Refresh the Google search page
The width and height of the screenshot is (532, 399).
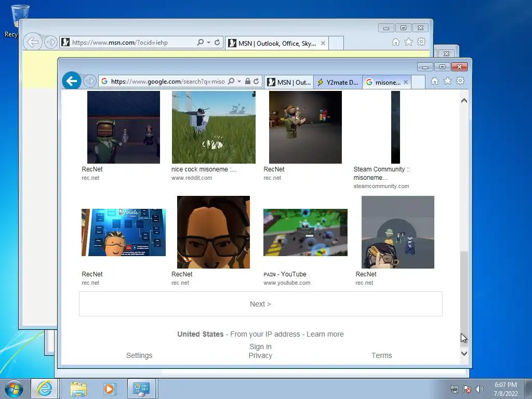[256, 82]
